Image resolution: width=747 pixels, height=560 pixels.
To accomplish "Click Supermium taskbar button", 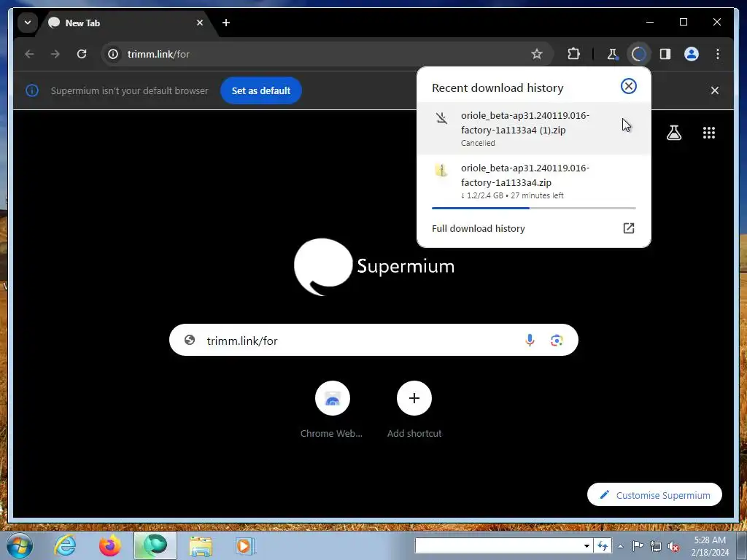I will (155, 545).
